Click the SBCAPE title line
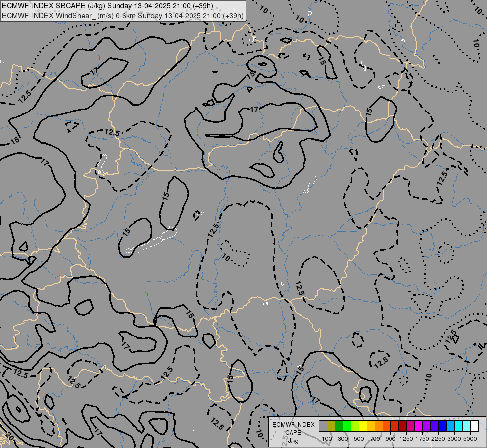 [x=108, y=6]
